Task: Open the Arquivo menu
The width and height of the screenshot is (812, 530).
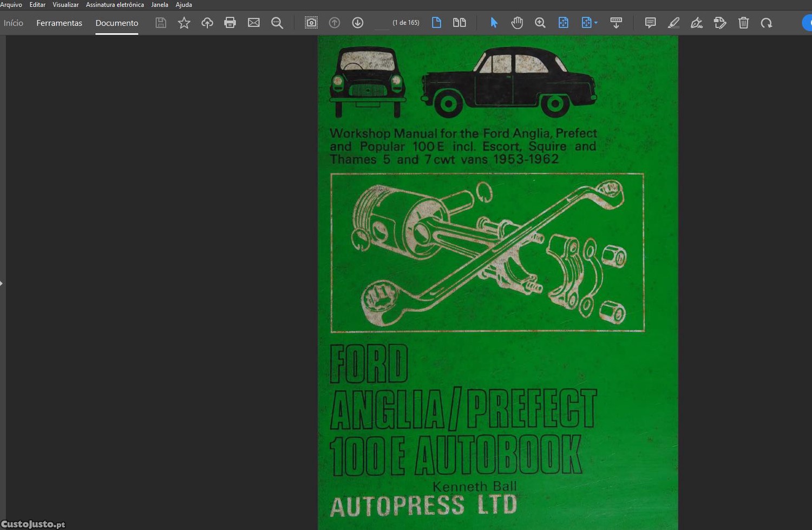Action: pos(11,4)
